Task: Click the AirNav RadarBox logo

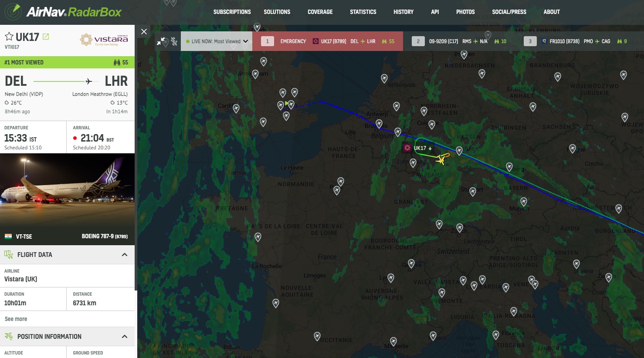Action: [63, 12]
